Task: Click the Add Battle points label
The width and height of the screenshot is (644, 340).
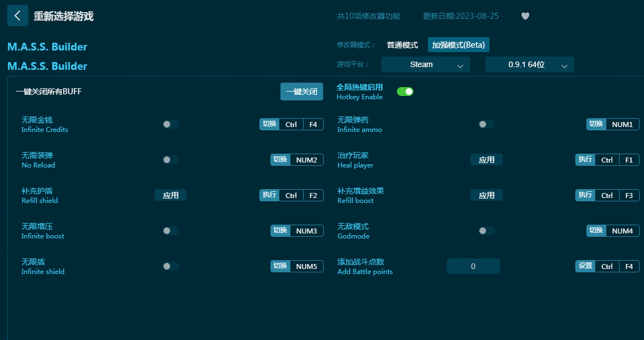Action: click(x=365, y=271)
